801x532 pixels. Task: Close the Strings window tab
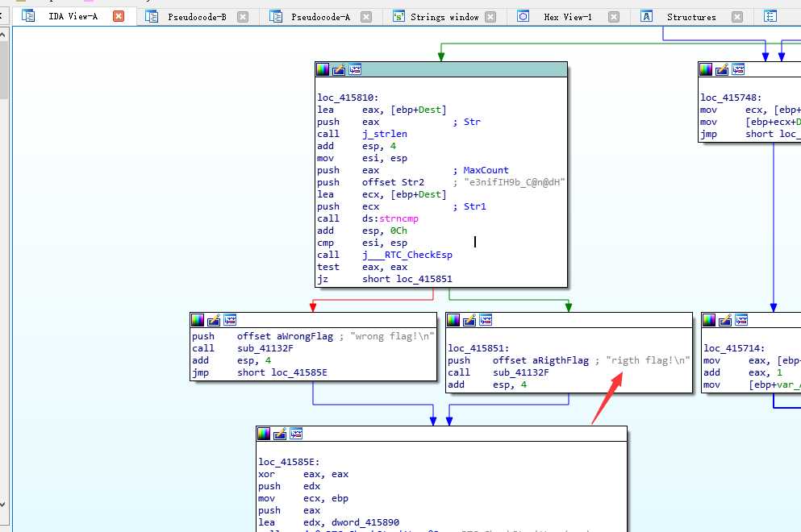coord(490,17)
